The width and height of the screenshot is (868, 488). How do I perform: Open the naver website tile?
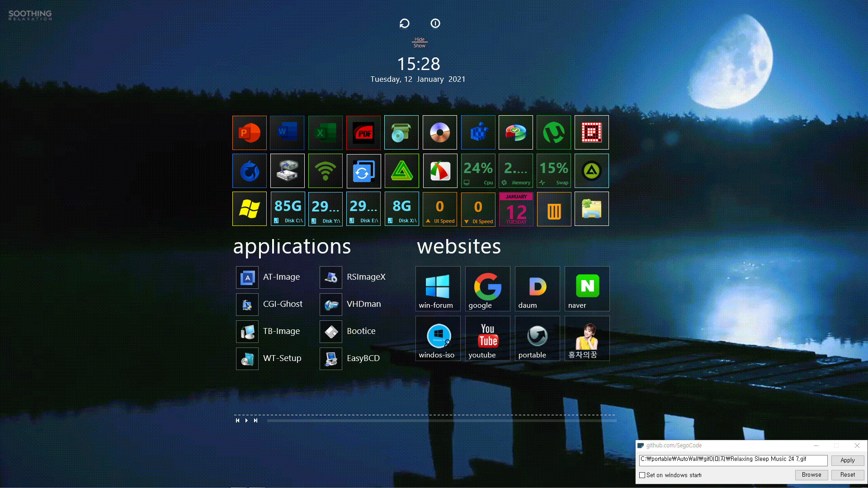[587, 289]
